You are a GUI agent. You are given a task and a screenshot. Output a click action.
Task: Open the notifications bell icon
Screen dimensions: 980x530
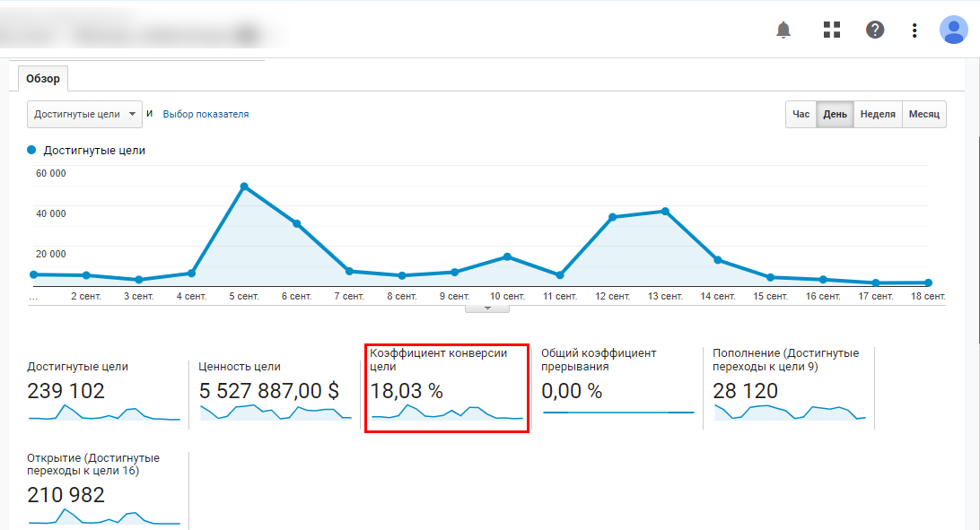783,30
